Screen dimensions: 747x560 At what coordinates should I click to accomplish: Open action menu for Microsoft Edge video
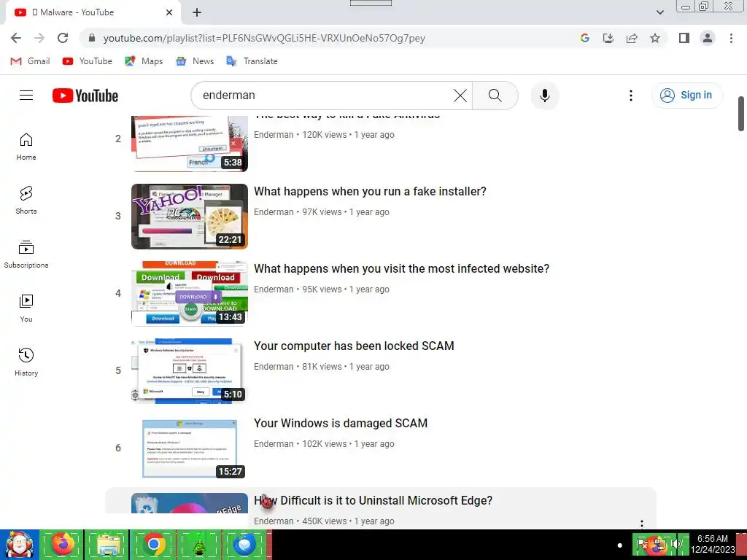[x=642, y=524]
